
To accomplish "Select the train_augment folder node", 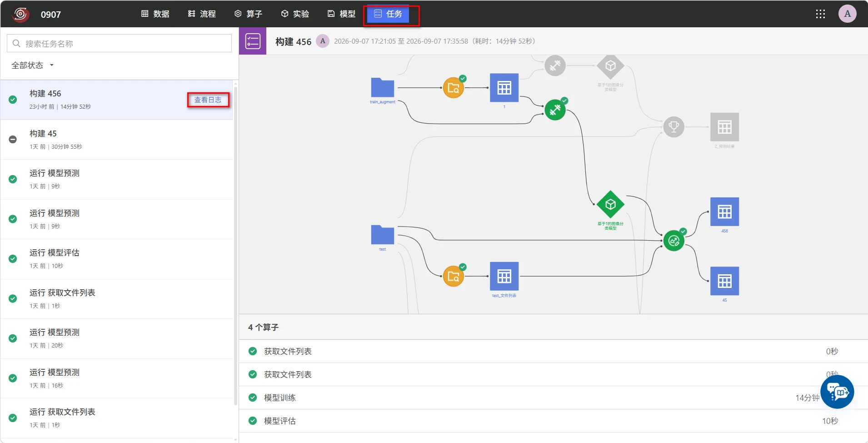I will click(x=383, y=88).
